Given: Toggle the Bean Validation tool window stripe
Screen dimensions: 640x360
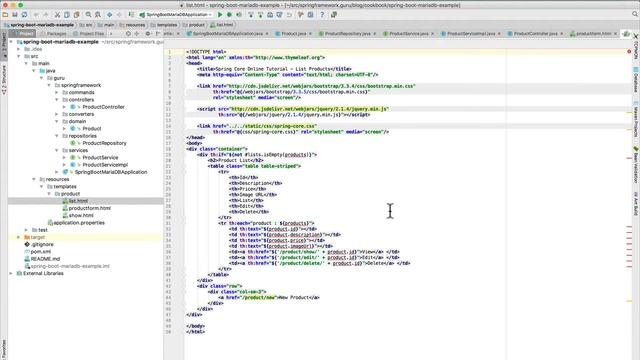Looking at the screenshot, I should click(x=636, y=164).
